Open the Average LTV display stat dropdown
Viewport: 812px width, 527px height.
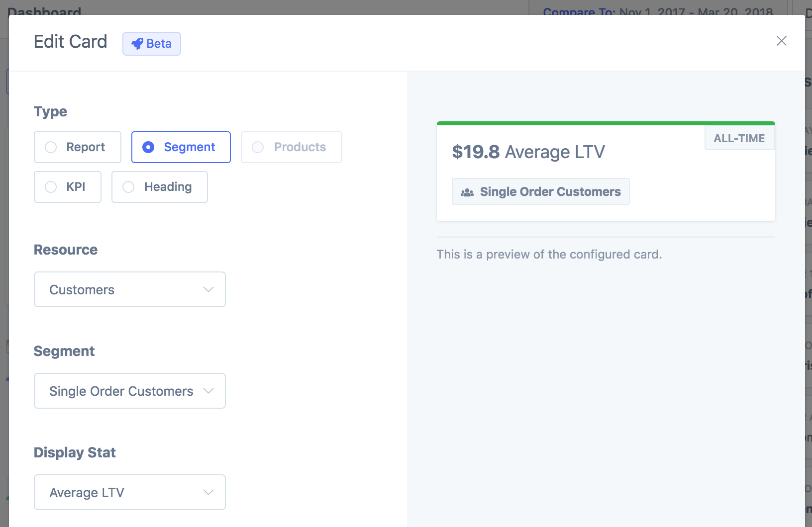point(129,492)
